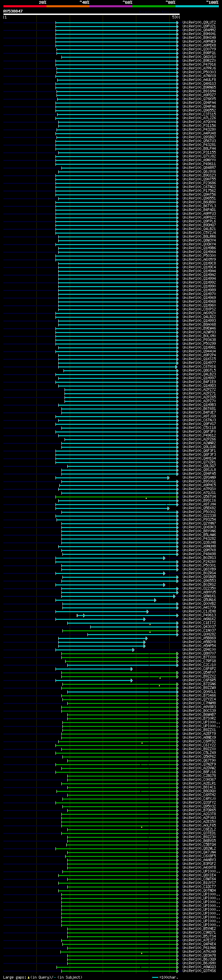The image size is (222, 980).
Task: Select the UniRef100_Q2YHN7 label
Action: click(x=199, y=523)
